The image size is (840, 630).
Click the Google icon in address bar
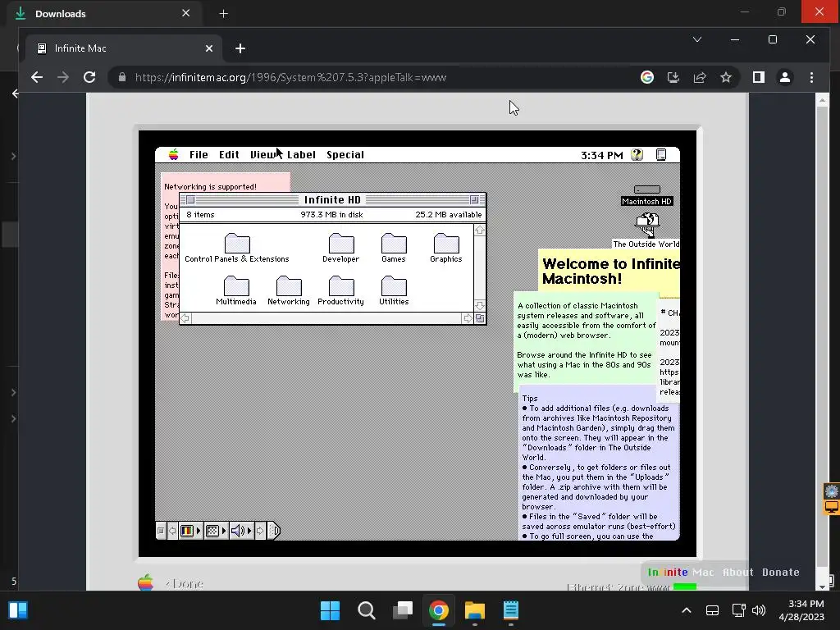(x=647, y=77)
